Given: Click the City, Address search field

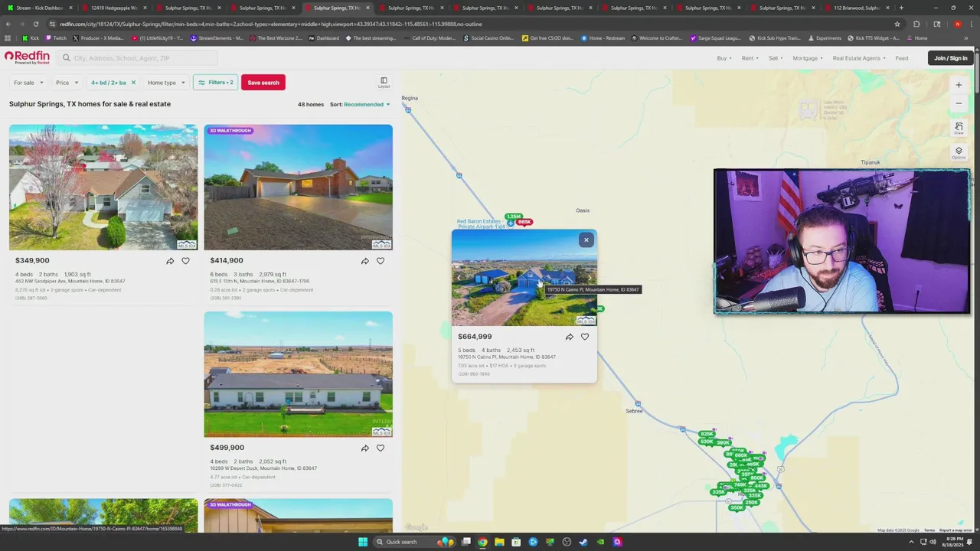Looking at the screenshot, I should pos(138,58).
